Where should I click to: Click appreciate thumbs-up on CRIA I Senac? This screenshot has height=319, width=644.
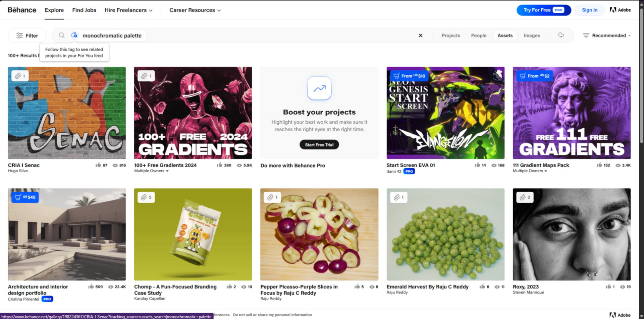point(98,165)
